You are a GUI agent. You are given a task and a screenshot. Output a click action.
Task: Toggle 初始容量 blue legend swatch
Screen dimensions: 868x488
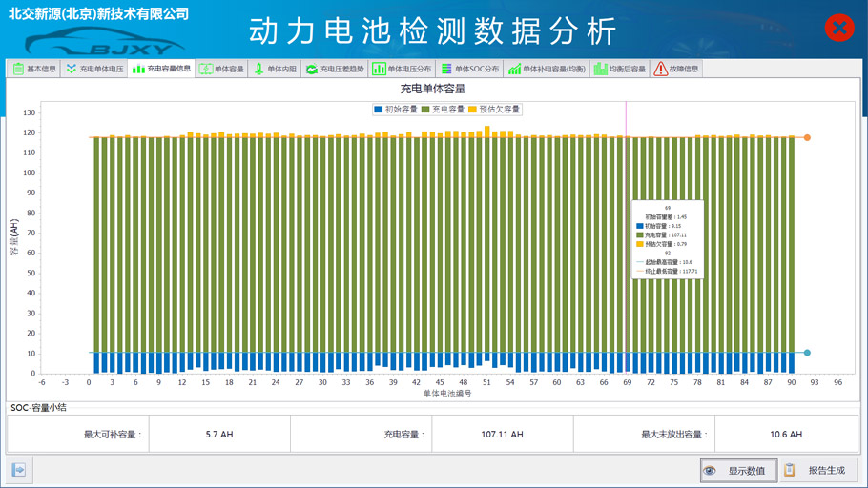pyautogui.click(x=379, y=110)
